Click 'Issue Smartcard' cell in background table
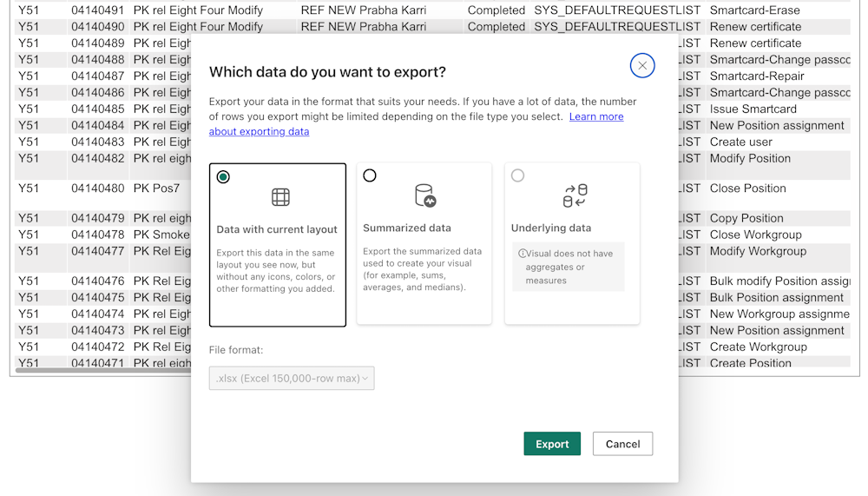Viewport: 868px width, 496px height. [753, 109]
